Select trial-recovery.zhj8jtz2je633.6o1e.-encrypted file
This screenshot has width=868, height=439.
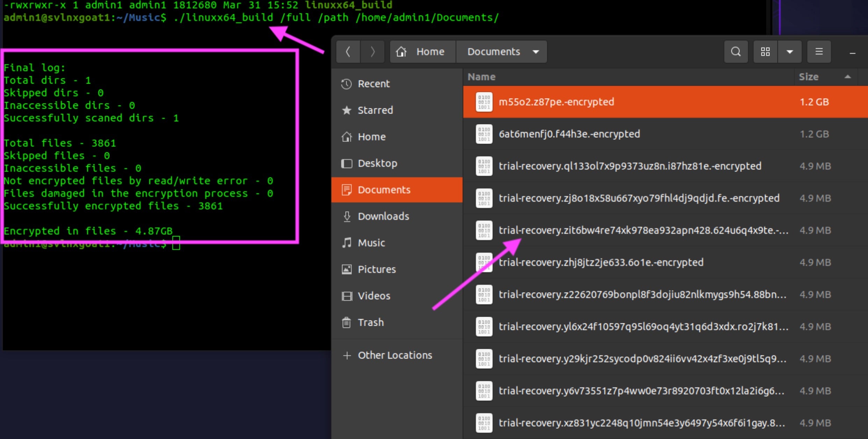click(x=601, y=262)
